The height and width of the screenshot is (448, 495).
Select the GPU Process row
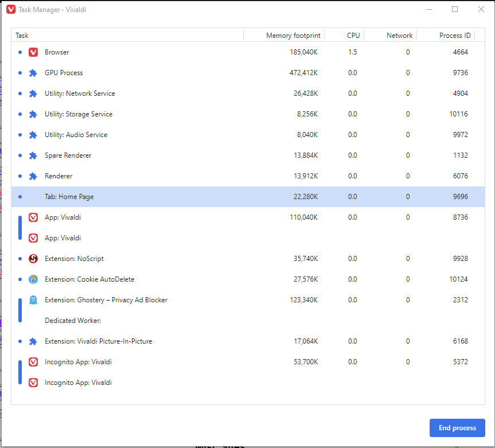(248, 73)
